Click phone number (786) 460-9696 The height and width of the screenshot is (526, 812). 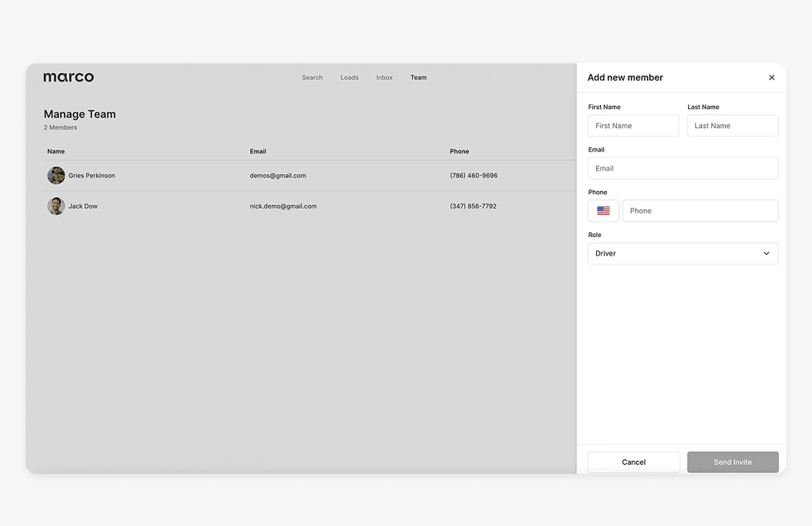[x=473, y=175]
